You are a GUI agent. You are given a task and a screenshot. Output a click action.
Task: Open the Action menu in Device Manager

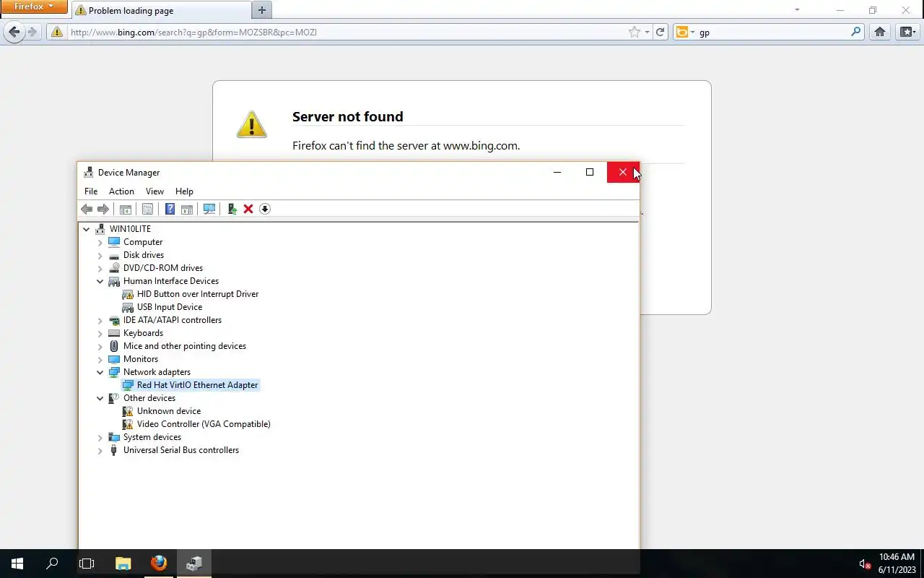pos(121,191)
